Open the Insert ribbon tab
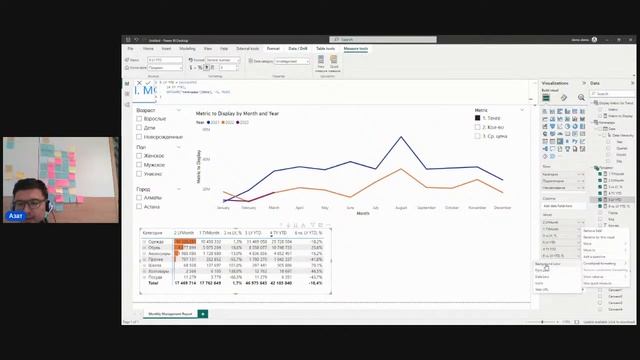This screenshot has height=360, width=640. [166, 49]
